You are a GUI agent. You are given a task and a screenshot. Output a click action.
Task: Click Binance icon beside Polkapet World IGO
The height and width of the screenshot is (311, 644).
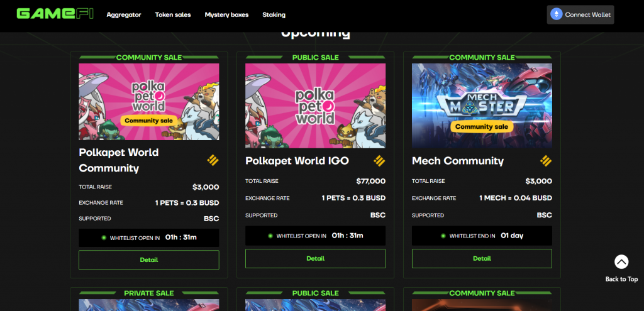(379, 161)
